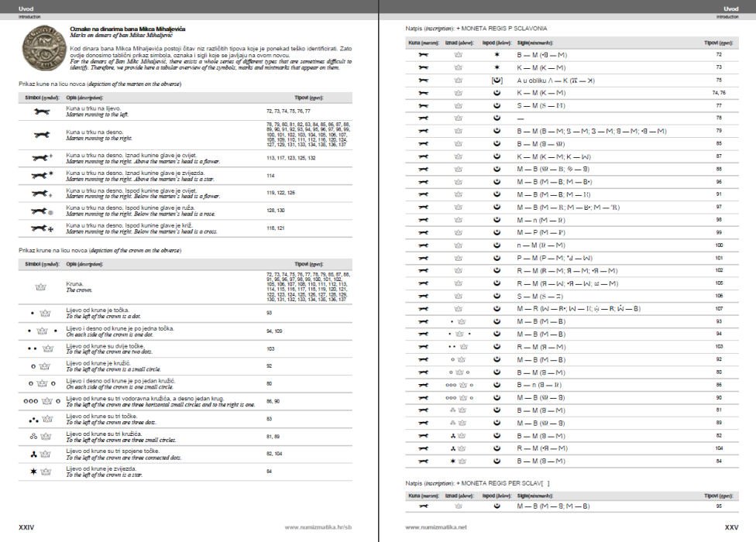Image resolution: width=756 pixels, height=542 pixels.
Task: Select the marten symbol with star above head
Action: click(42, 175)
